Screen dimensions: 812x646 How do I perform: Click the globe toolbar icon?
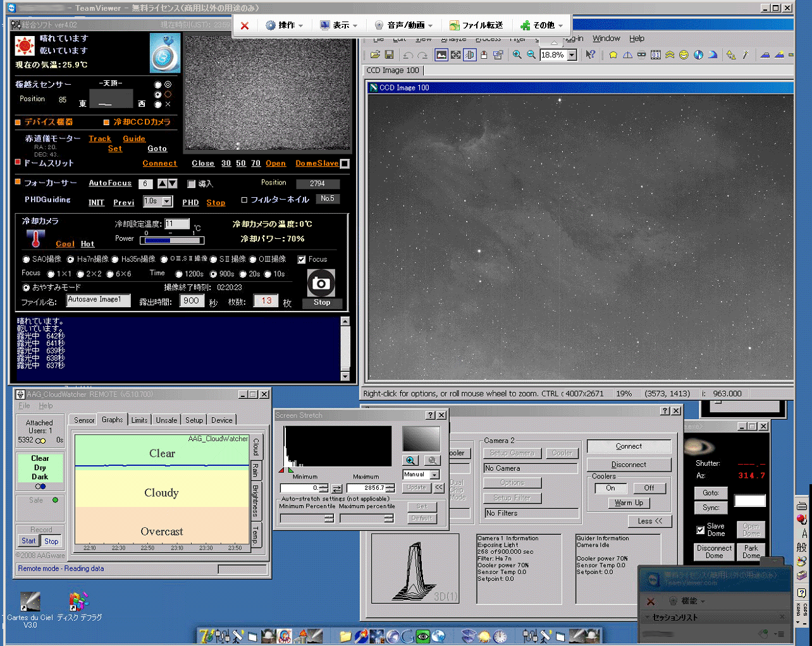coord(698,55)
